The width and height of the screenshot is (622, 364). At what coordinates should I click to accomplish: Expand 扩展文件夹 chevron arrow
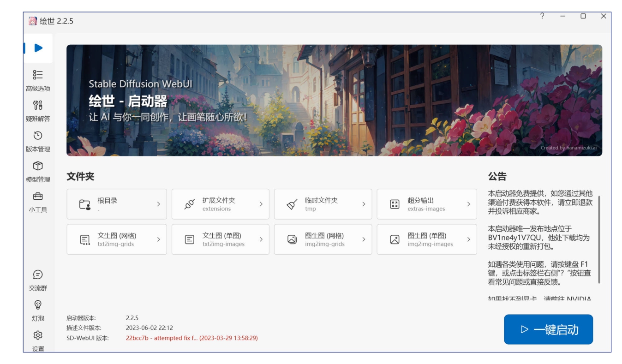pyautogui.click(x=261, y=203)
